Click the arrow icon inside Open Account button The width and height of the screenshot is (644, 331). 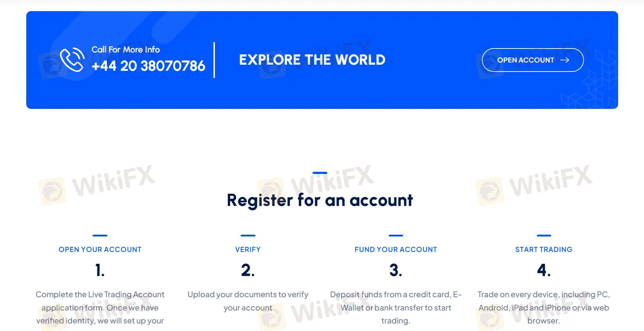565,60
